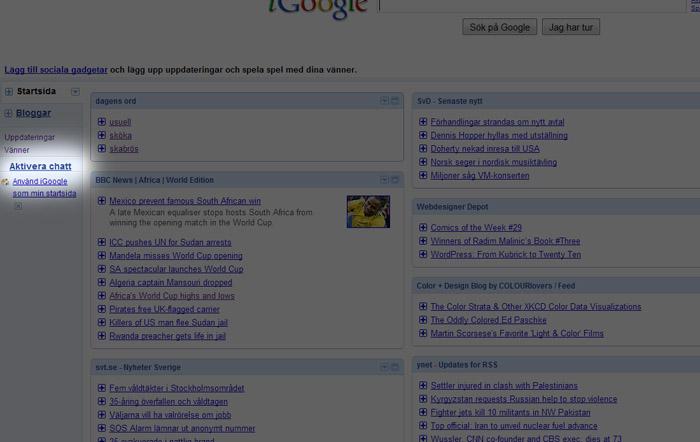Maximize the BBC News gadget

[x=395, y=180]
